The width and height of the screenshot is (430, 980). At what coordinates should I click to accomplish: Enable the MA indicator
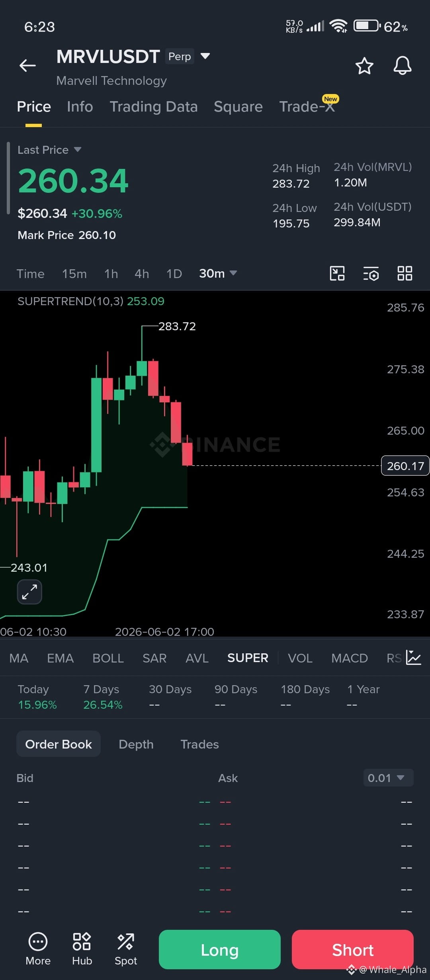pos(19,658)
